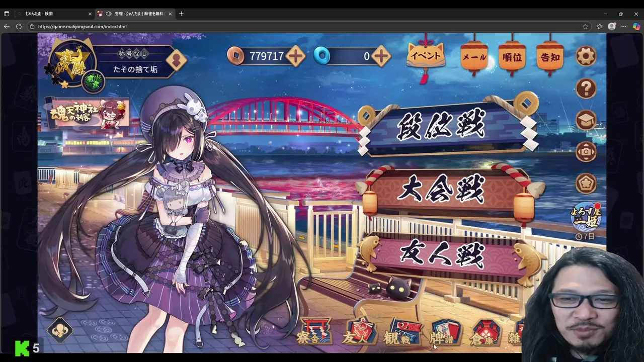Add copper coins with plus button

(295, 56)
